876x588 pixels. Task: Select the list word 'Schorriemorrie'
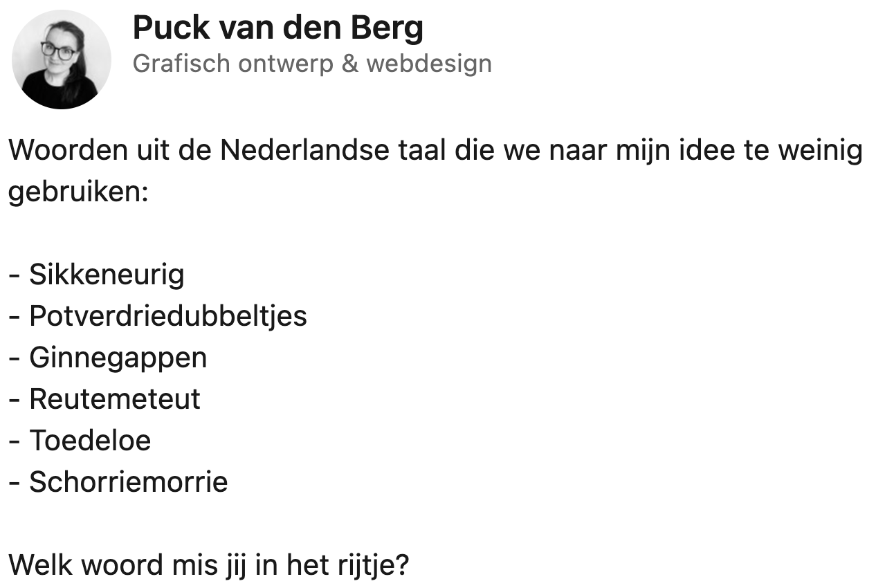point(128,482)
